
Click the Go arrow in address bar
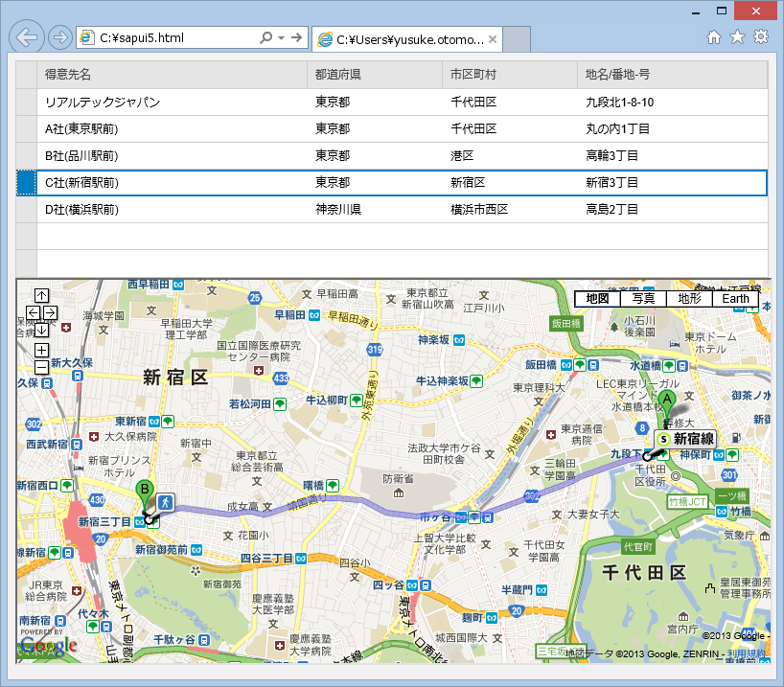point(296,37)
